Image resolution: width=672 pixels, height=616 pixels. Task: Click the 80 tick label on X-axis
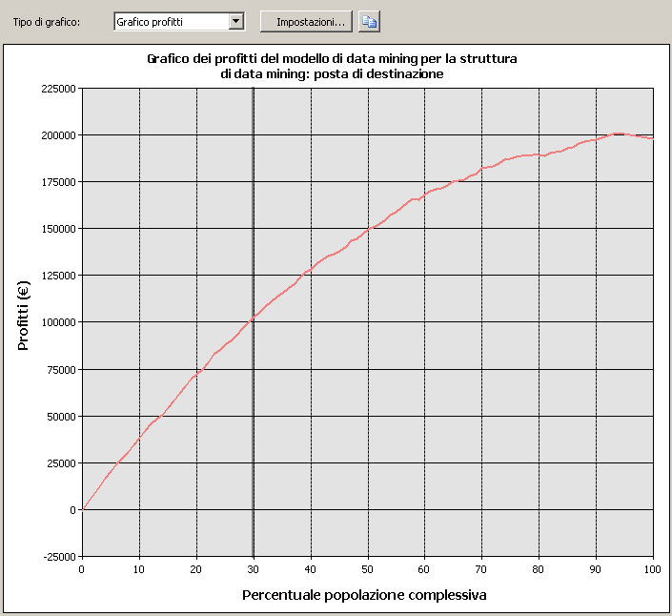(538, 569)
